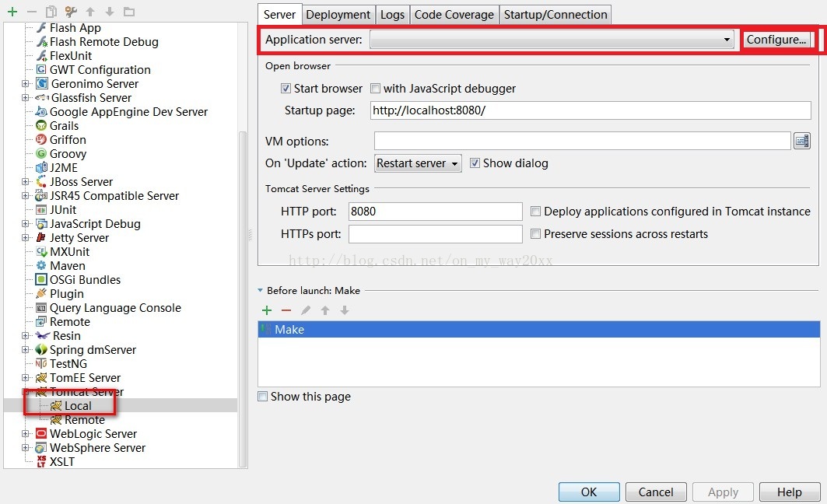Toggle Start browser checkbox
This screenshot has width=827, height=504.
286,89
